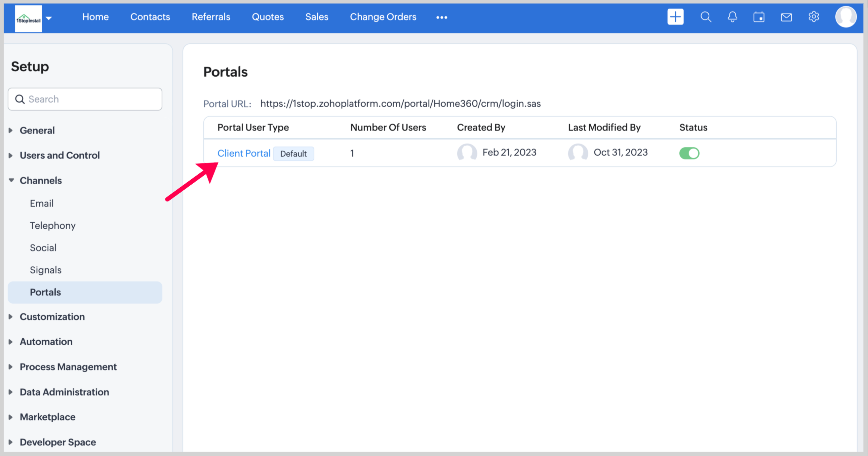The width and height of the screenshot is (868, 456).
Task: Open the search magnifier in top bar
Action: tap(706, 17)
